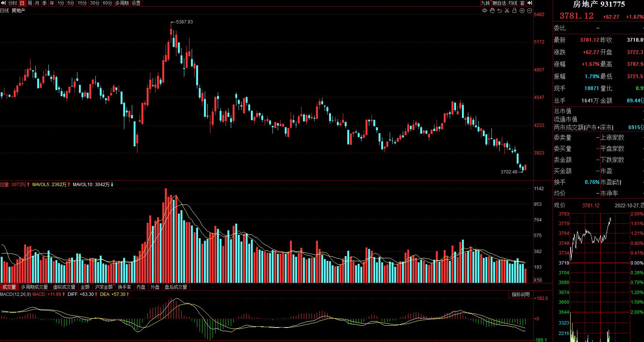The image size is (644, 342).
Task: Select the 内盘 indicator tab
Action: click(x=141, y=287)
